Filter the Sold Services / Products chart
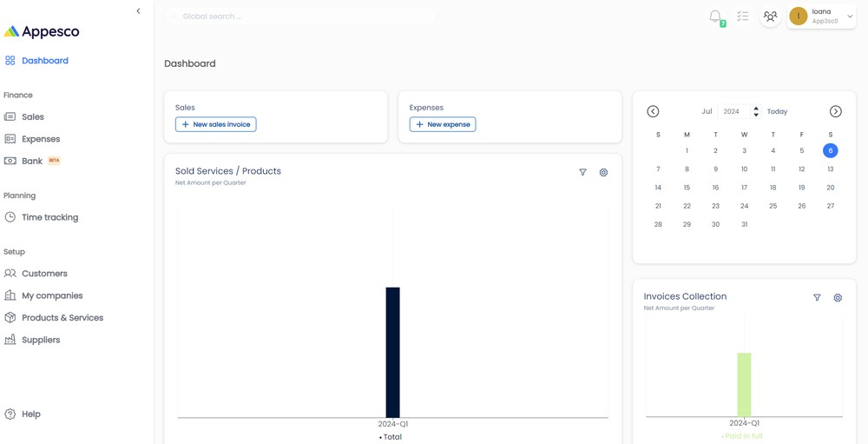Viewport: 868px width, 444px height. (x=582, y=172)
